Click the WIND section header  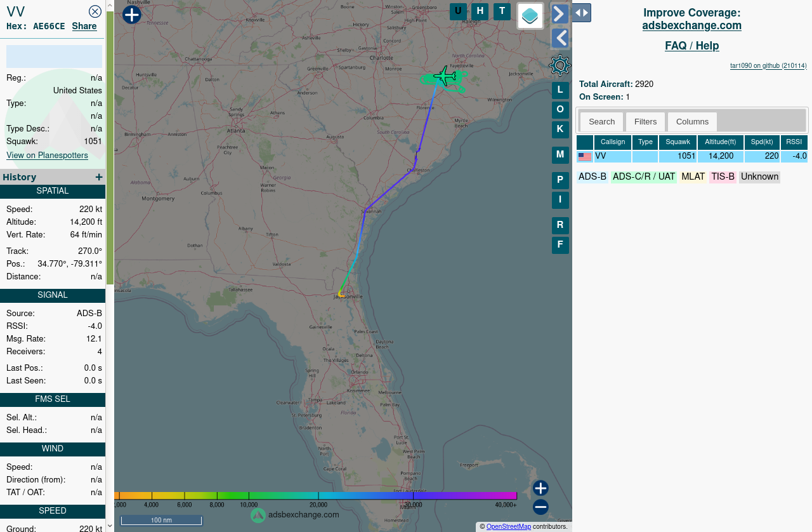pyautogui.click(x=53, y=449)
